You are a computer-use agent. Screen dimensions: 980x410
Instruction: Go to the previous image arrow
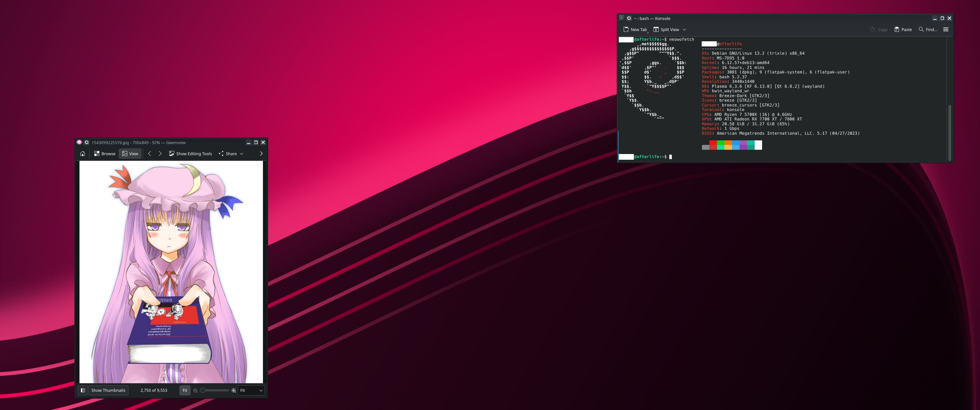(150, 154)
